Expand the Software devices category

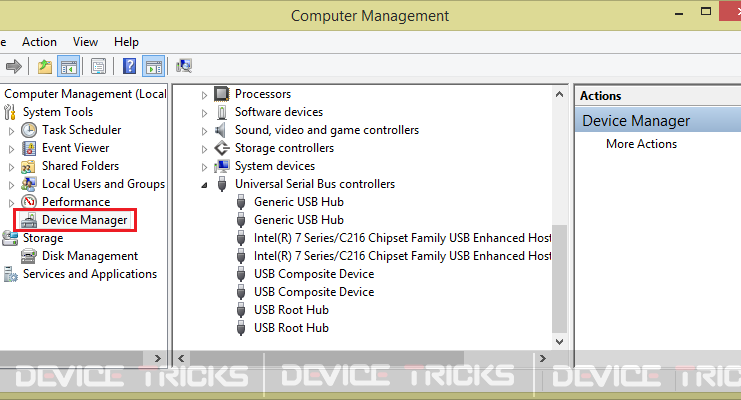tap(204, 113)
